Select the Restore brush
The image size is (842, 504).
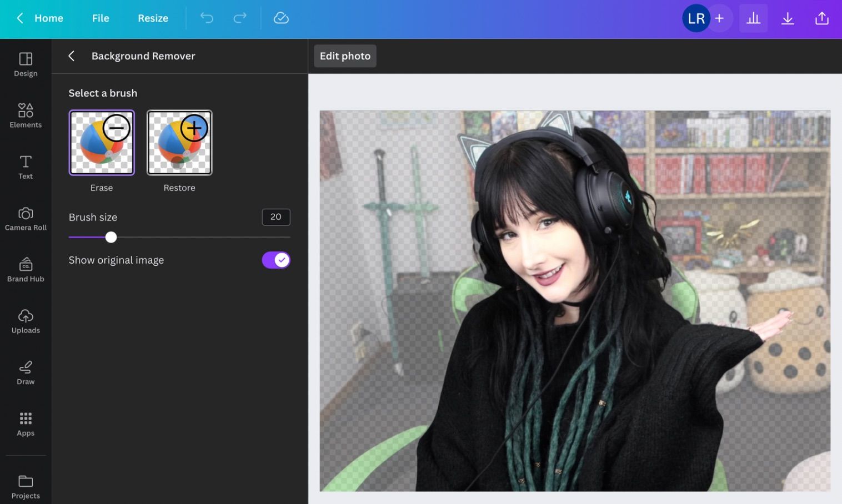pos(179,142)
